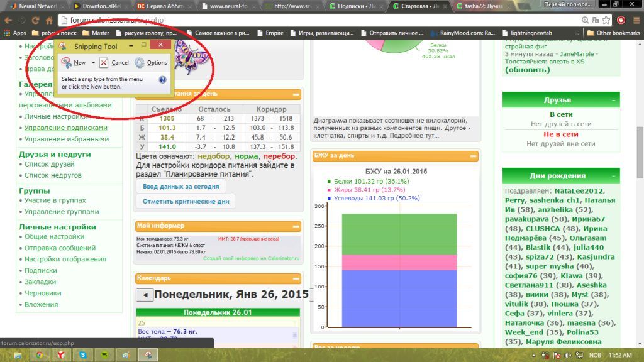Switch to the Neural Network tab
This screenshot has width=644, height=362.
(x=37, y=6)
